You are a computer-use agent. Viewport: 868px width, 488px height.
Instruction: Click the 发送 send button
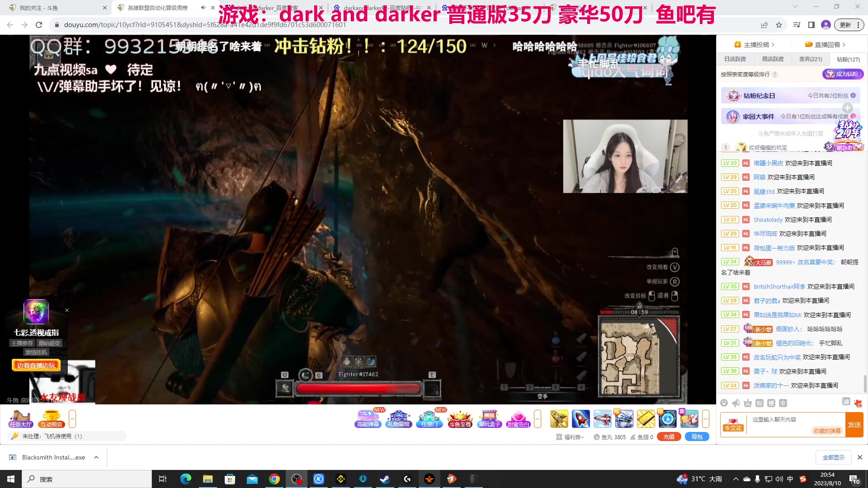coord(854,425)
